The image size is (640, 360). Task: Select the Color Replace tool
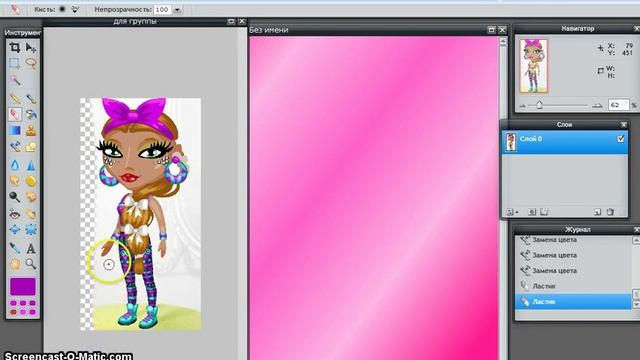click(15, 147)
